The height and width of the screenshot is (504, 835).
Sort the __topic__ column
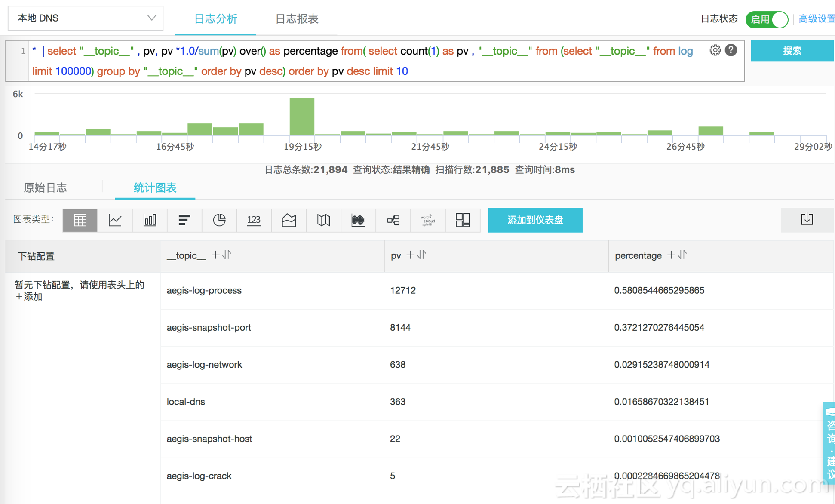[227, 255]
